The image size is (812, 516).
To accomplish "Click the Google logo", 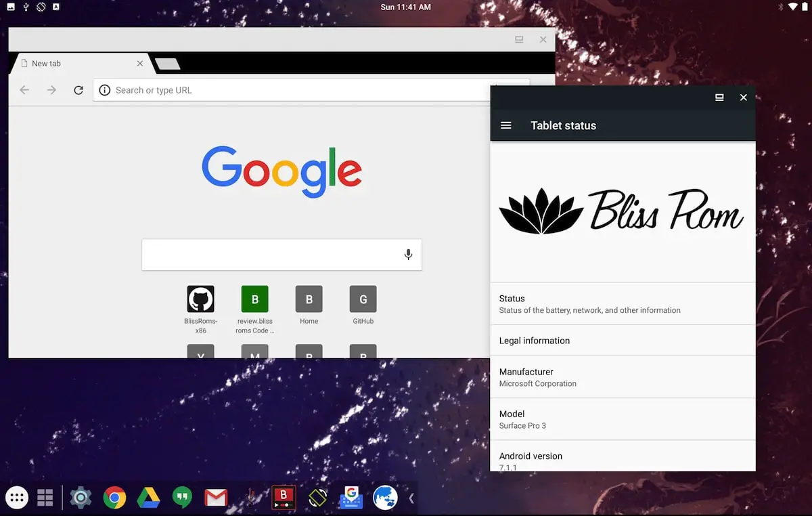I will pos(281,171).
